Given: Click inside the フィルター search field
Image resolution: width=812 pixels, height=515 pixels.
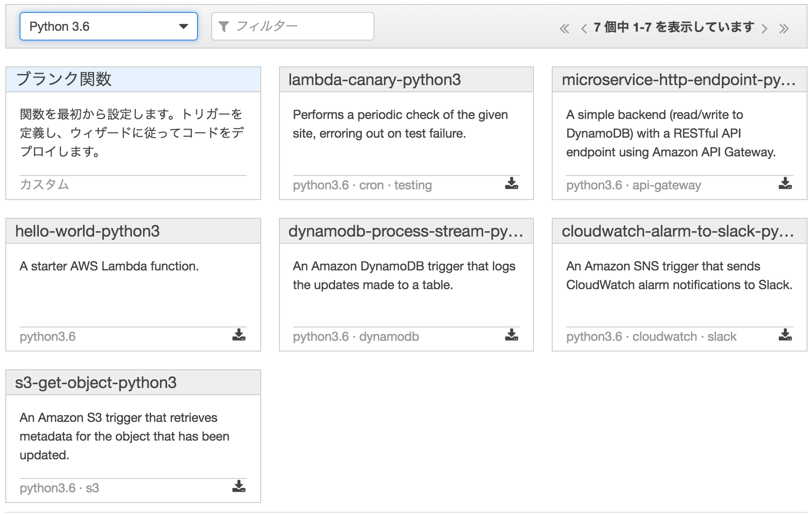Looking at the screenshot, I should [294, 26].
